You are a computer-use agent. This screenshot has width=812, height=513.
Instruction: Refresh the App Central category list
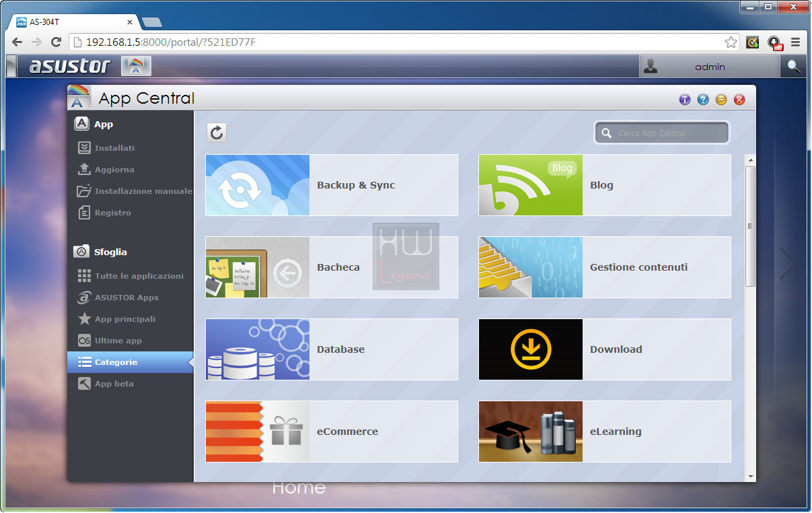click(217, 133)
